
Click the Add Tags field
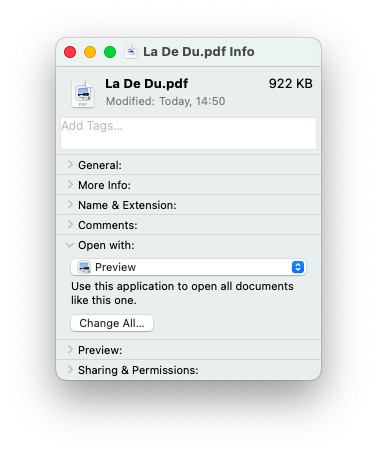(x=188, y=133)
